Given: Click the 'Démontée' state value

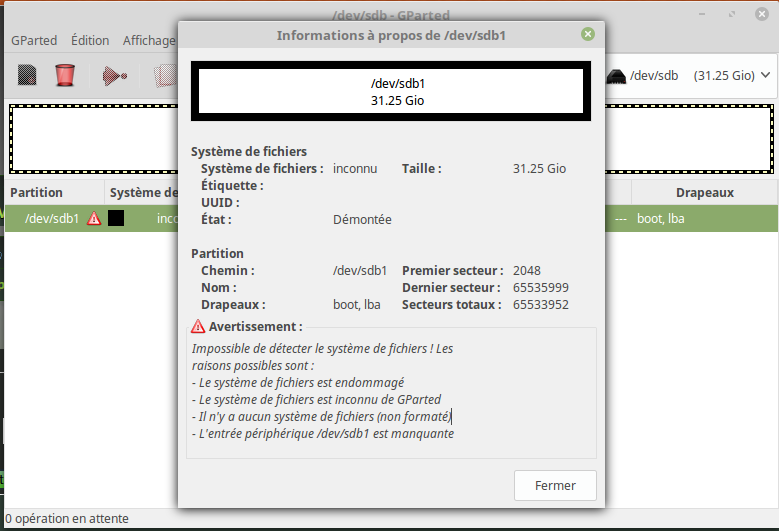Looking at the screenshot, I should 362,220.
